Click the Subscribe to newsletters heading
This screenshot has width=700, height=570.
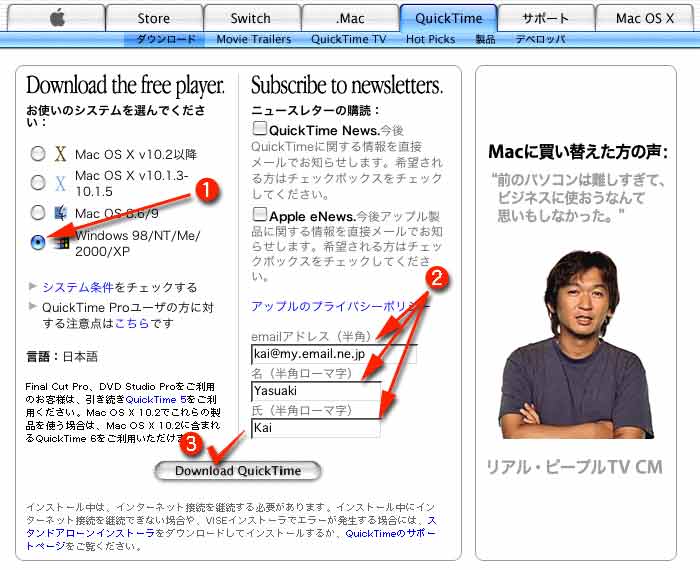(347, 85)
